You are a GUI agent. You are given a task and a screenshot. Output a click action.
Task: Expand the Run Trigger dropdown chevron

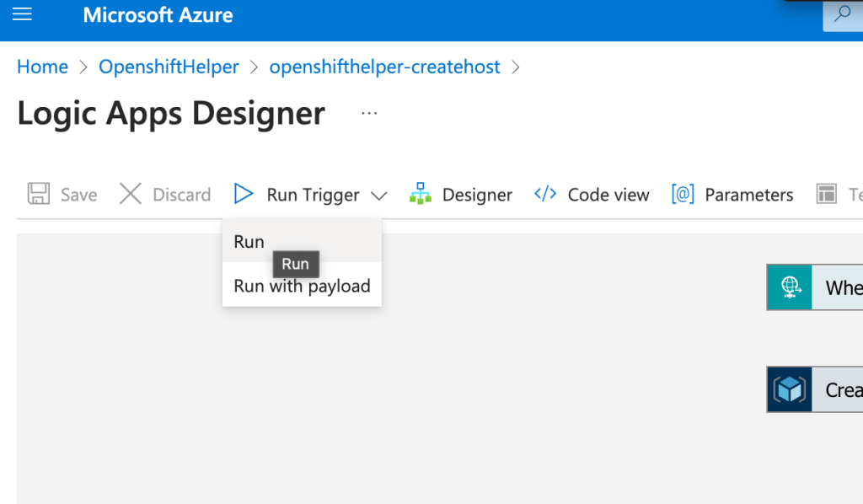point(379,196)
